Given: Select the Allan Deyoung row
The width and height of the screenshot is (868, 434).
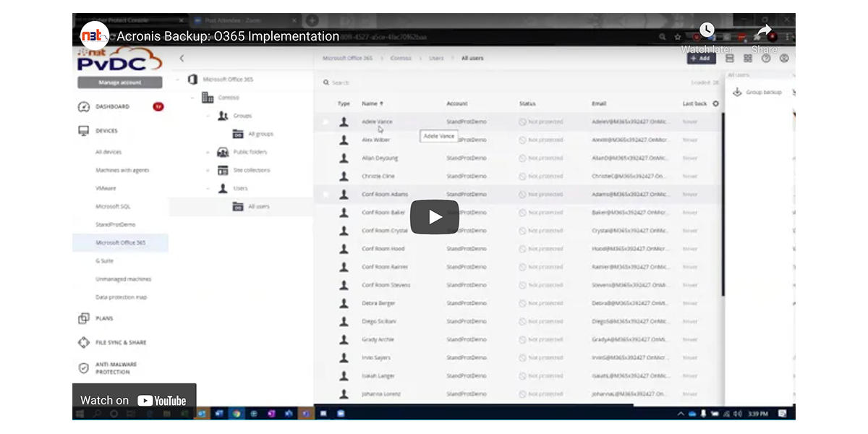Looking at the screenshot, I should tap(519, 158).
